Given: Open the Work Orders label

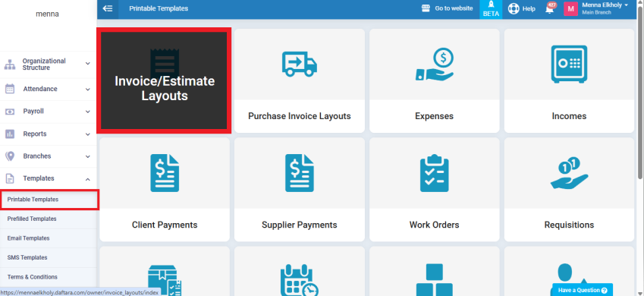Looking at the screenshot, I should 434,225.
